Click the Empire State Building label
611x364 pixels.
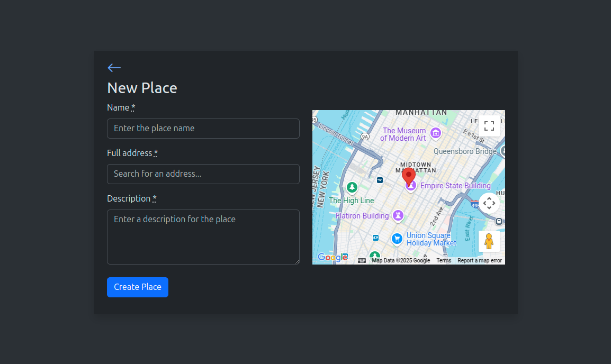tap(455, 186)
